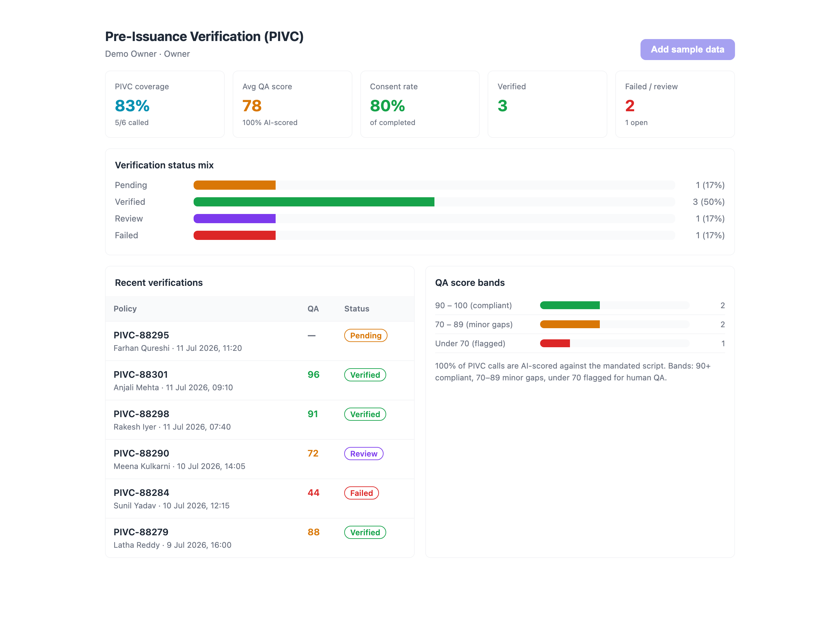Click the Demo Owner · Owner subtitle
This screenshot has width=840, height=617.
coord(147,54)
